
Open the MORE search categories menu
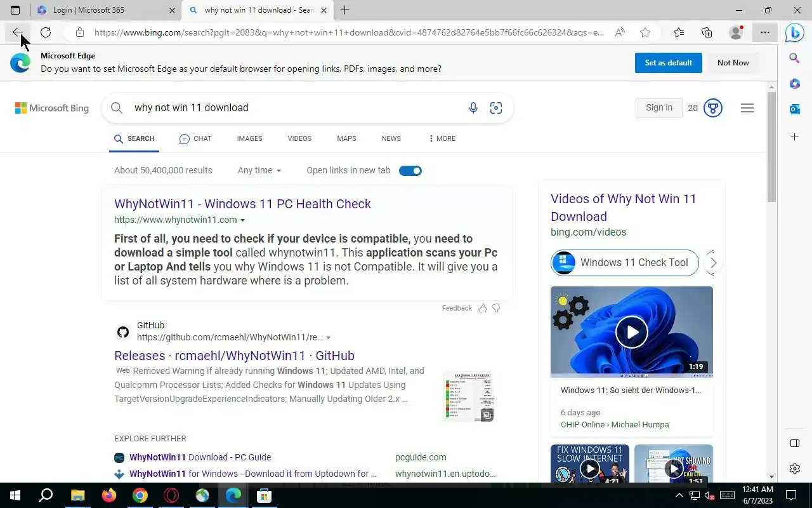442,138
